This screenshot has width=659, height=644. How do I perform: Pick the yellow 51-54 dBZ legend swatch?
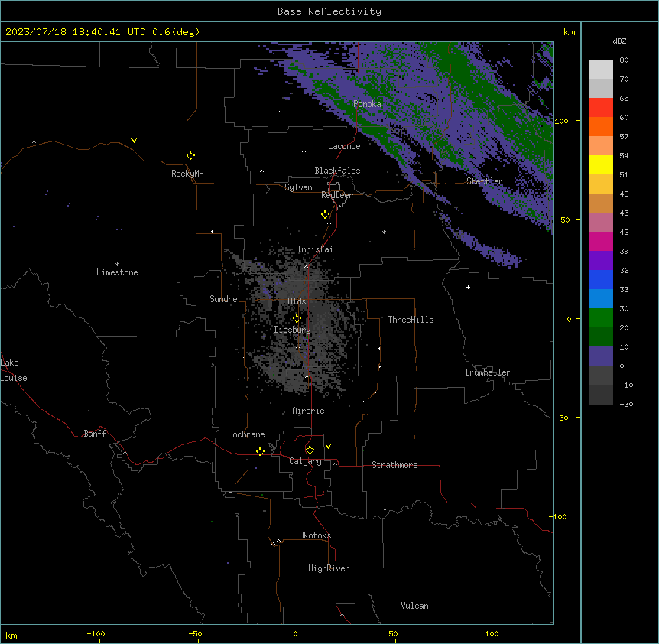point(601,164)
